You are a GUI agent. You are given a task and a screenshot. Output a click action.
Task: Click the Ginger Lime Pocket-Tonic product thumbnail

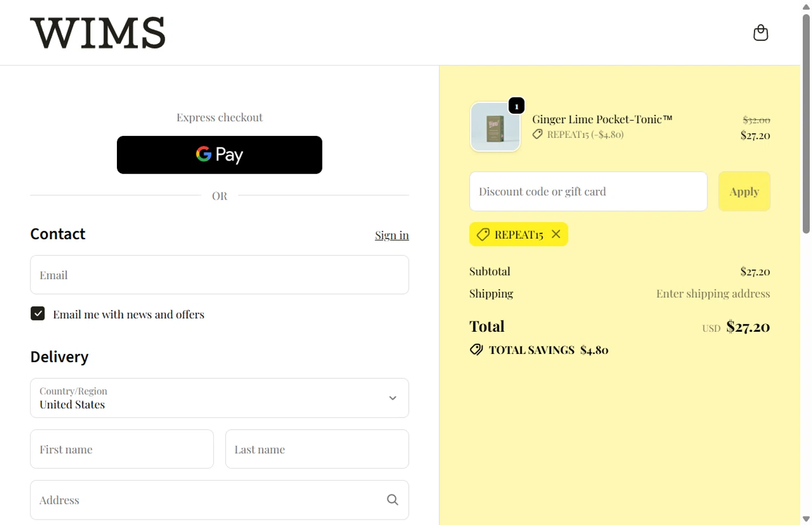click(495, 127)
